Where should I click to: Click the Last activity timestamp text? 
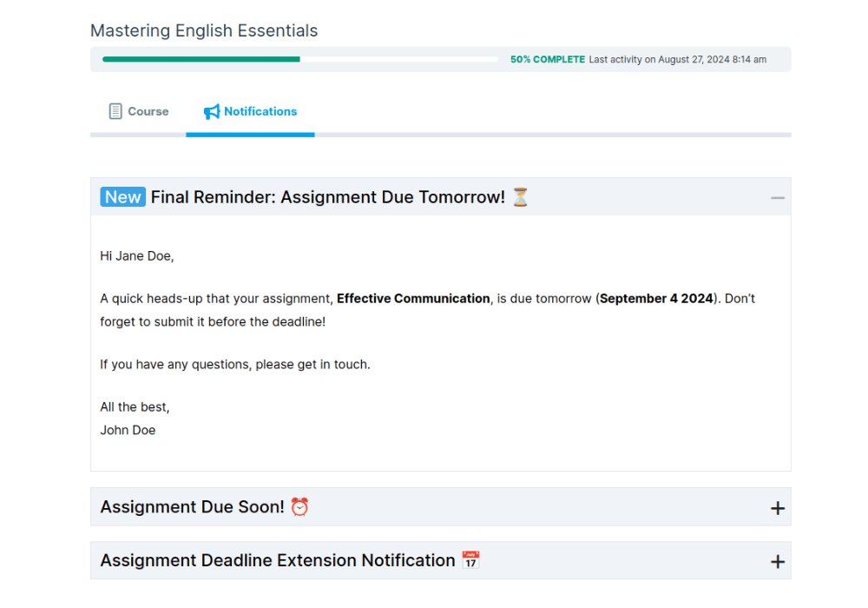tap(677, 60)
